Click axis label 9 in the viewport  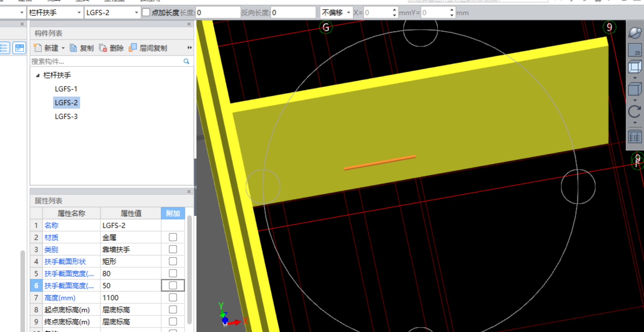click(609, 27)
